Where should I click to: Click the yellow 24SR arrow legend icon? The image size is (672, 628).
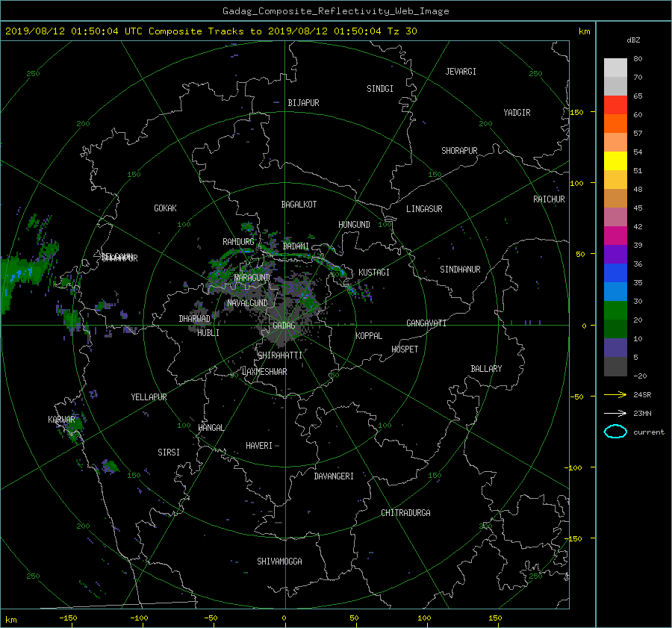615,395
